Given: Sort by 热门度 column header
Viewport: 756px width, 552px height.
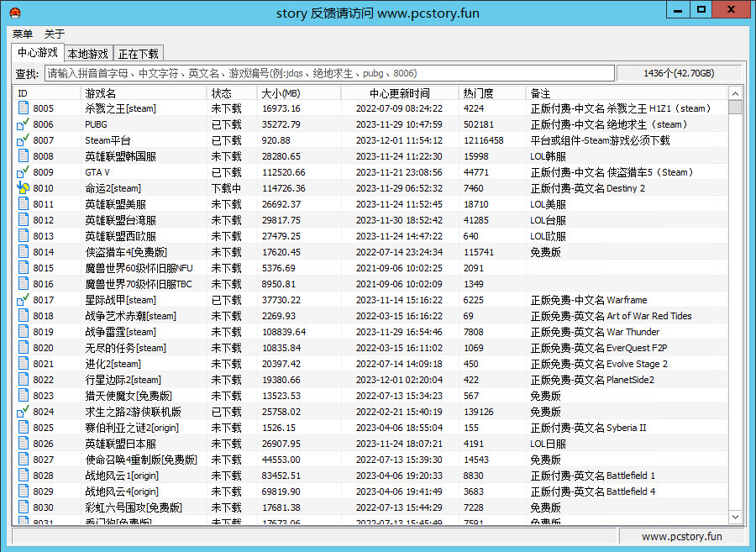Looking at the screenshot, I should coord(491,93).
